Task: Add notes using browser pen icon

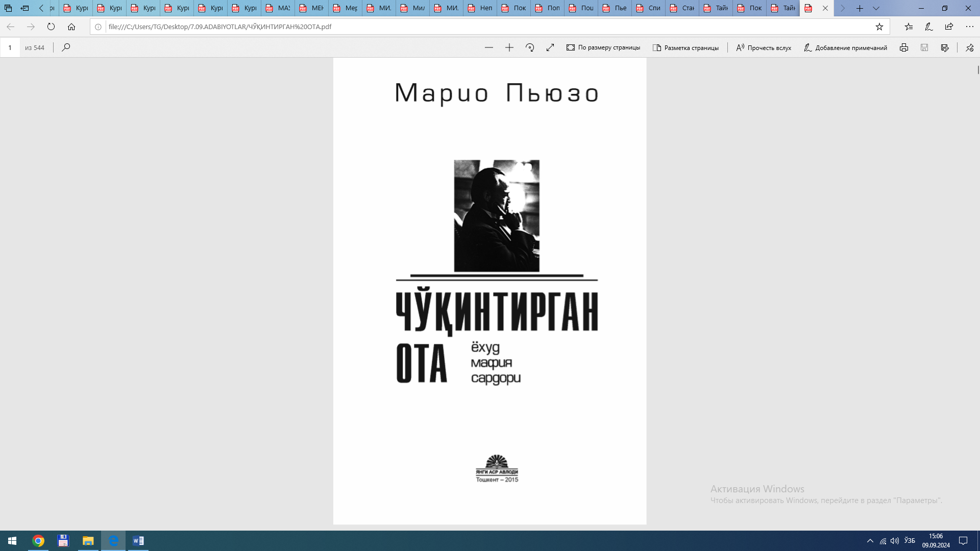Action: [929, 27]
